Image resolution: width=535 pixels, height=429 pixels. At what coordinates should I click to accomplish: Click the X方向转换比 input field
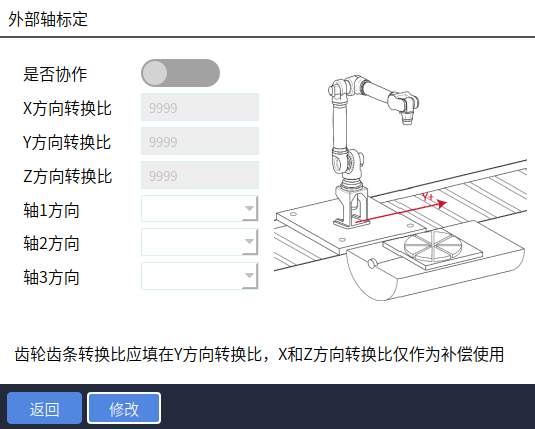click(x=200, y=107)
